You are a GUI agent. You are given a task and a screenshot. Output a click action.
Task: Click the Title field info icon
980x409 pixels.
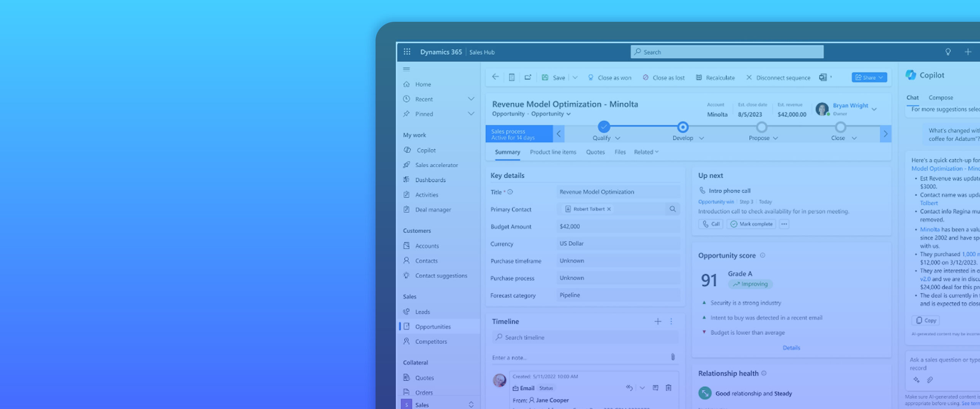coord(510,192)
